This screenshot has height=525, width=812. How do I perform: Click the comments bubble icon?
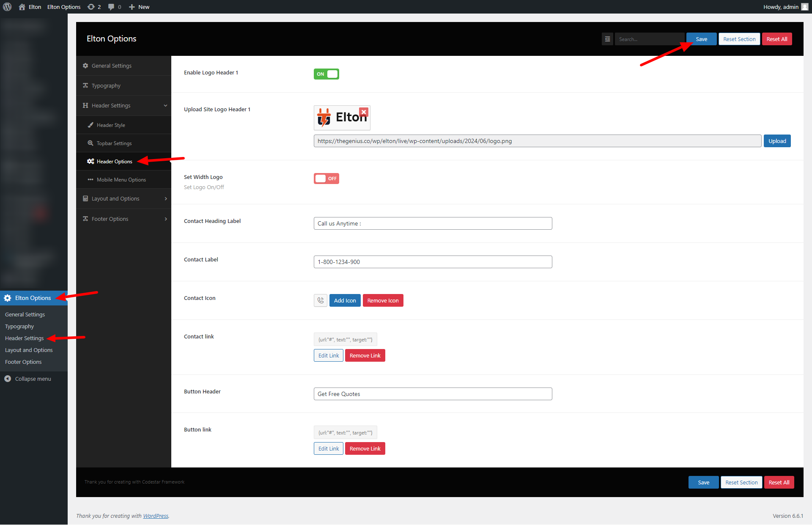point(111,7)
